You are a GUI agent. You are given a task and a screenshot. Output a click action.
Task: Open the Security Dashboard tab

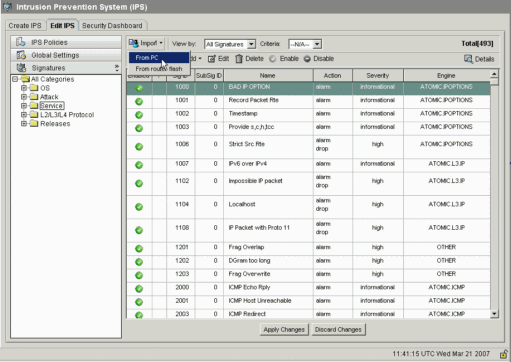[112, 26]
